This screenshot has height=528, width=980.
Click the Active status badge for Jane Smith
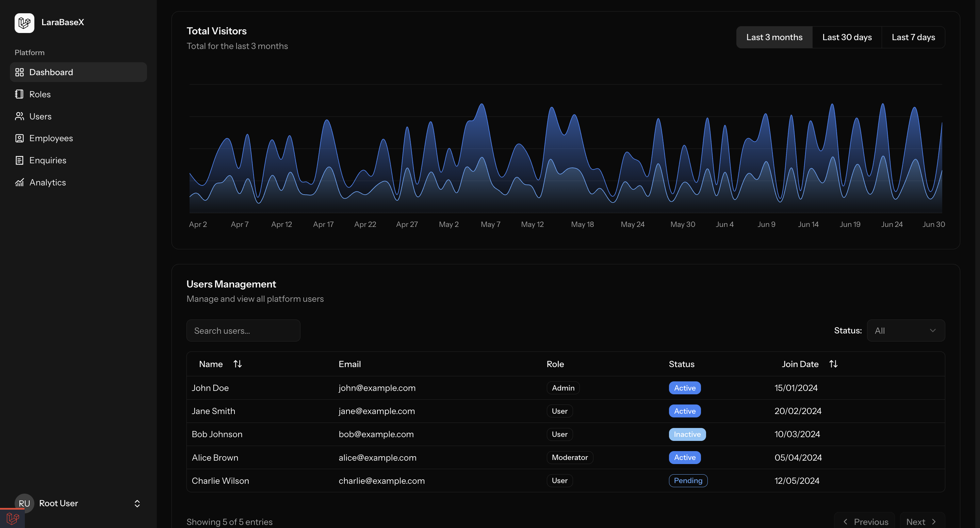pos(685,411)
